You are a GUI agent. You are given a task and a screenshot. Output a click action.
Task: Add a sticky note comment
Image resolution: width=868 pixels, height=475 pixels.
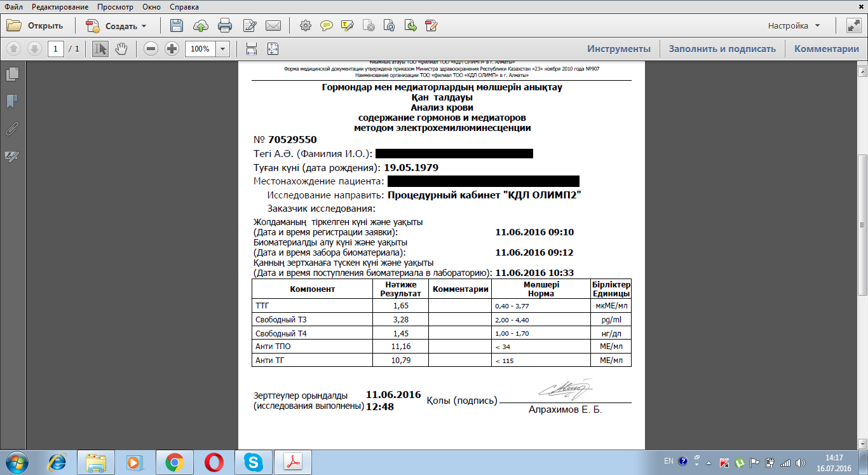327,26
